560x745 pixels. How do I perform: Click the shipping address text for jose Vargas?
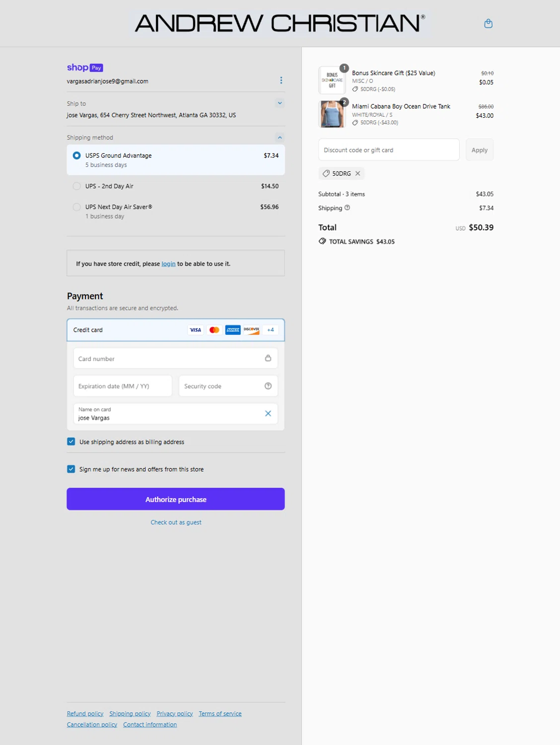click(151, 115)
